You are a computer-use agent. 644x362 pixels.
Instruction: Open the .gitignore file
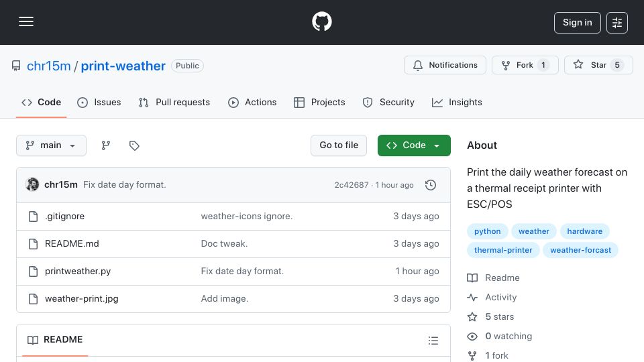point(65,217)
